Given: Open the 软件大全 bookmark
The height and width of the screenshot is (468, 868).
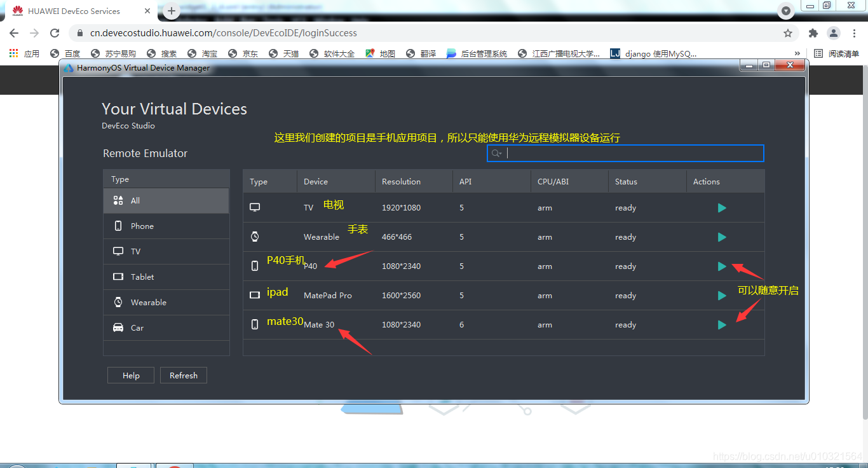Looking at the screenshot, I should coord(332,54).
